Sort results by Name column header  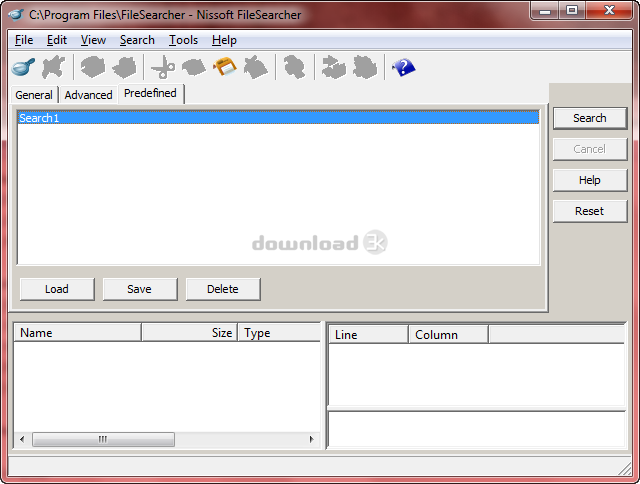coord(78,333)
